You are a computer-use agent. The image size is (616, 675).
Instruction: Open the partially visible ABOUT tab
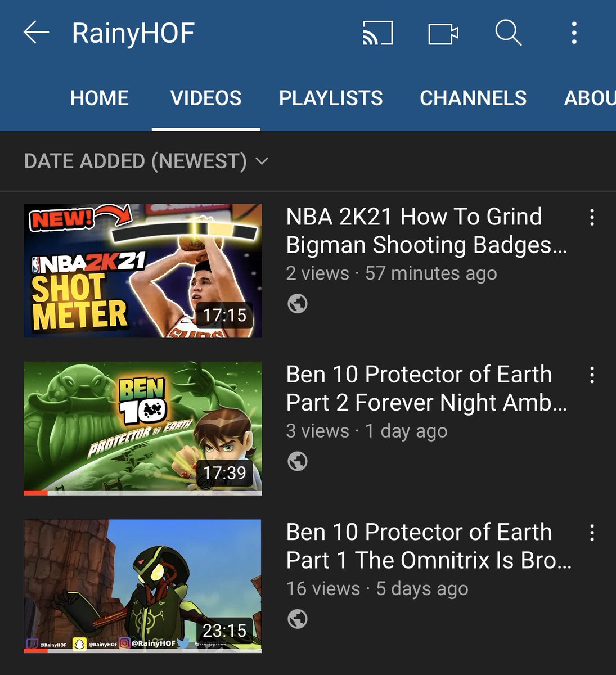(590, 98)
